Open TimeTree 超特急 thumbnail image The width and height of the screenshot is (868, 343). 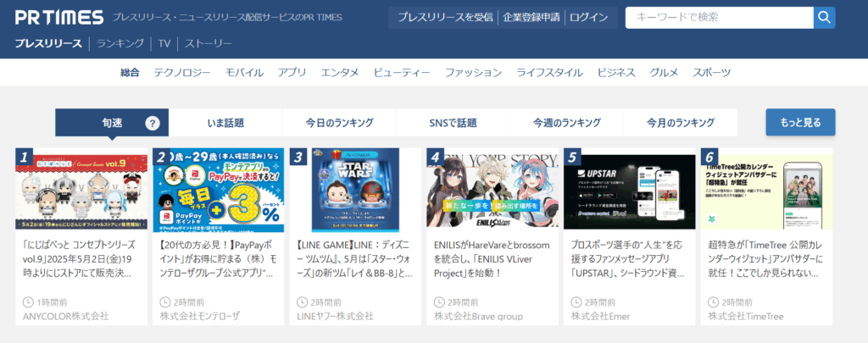click(x=766, y=191)
